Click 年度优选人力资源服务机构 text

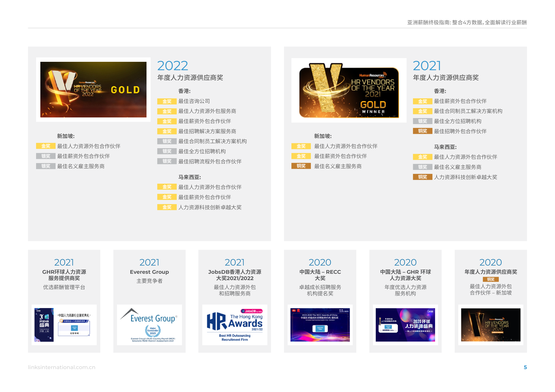click(x=405, y=290)
